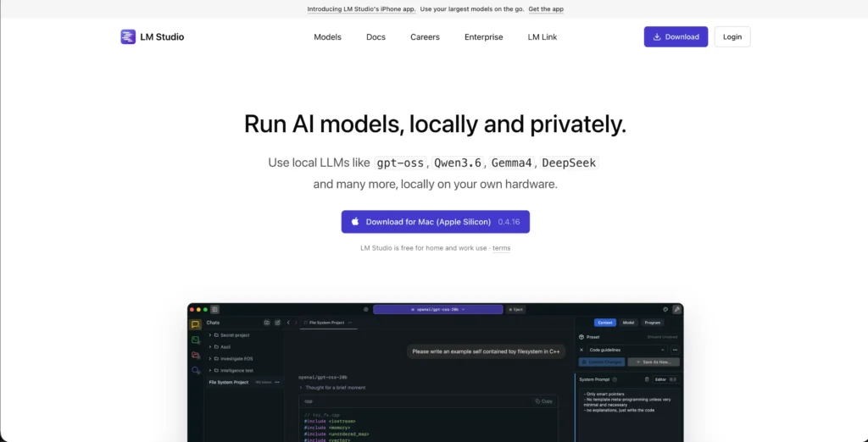868x442 pixels.
Task: Click the Login button
Action: [x=732, y=37]
